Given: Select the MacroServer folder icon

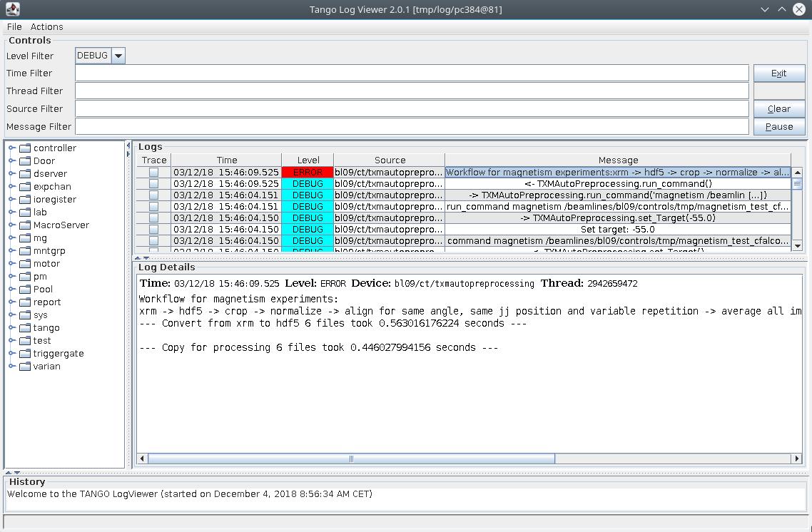Looking at the screenshot, I should click(x=24, y=225).
